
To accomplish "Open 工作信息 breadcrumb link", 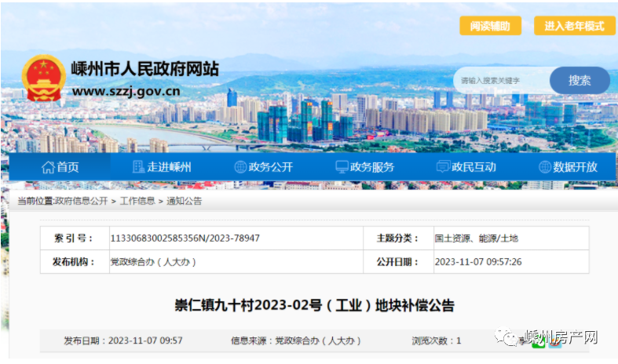I will click(x=137, y=201).
